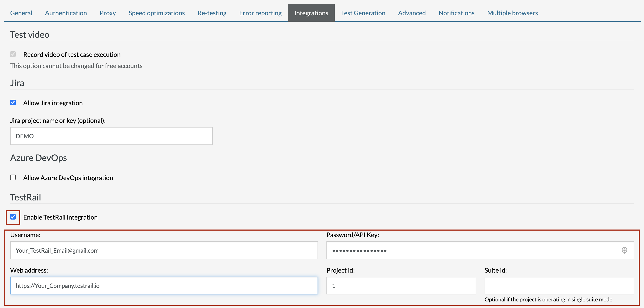Toggle the Allow Jira integration checkbox
The image size is (644, 308).
13,103
